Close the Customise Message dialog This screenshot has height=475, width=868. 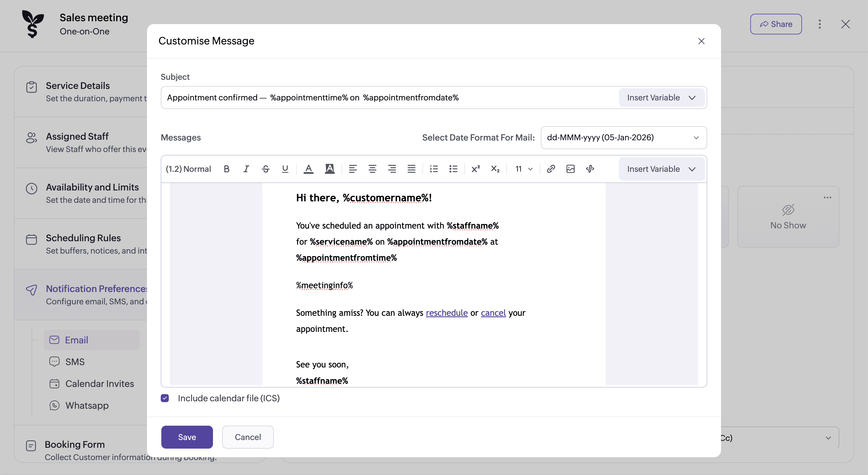[x=701, y=41]
